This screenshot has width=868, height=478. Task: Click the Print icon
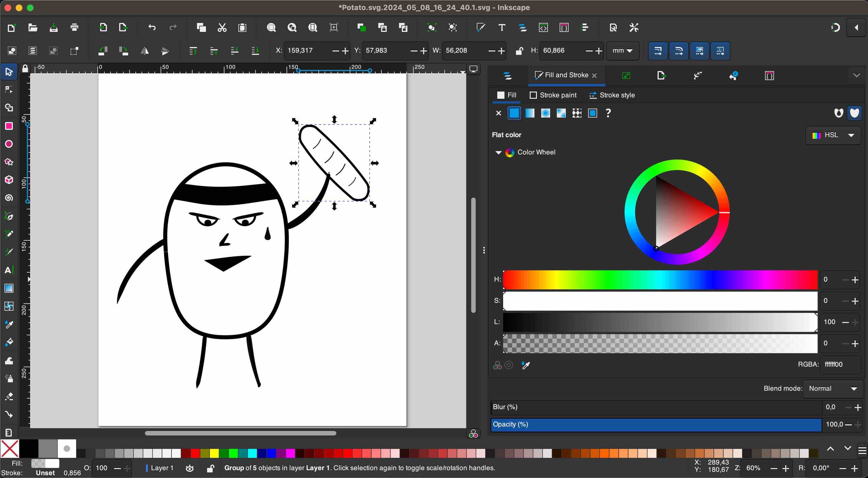[74, 28]
